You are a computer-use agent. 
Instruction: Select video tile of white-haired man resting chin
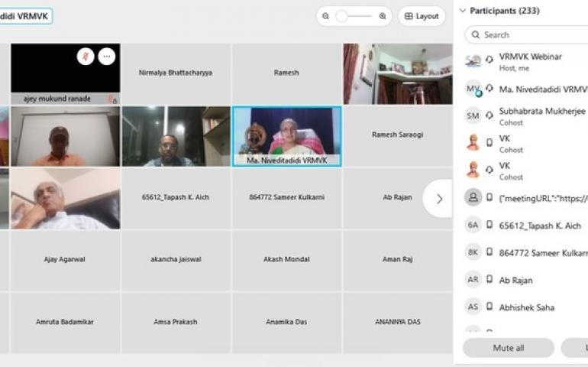[x=66, y=198]
